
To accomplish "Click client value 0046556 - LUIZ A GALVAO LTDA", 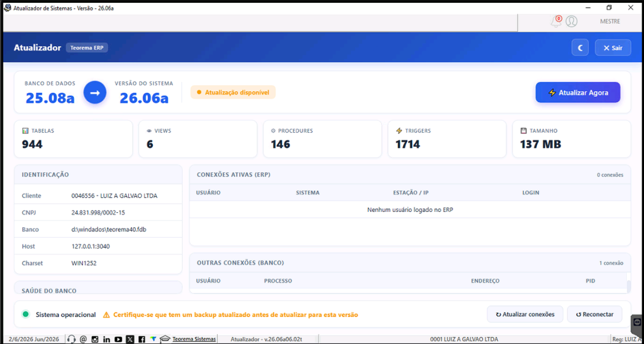I will pos(114,196).
